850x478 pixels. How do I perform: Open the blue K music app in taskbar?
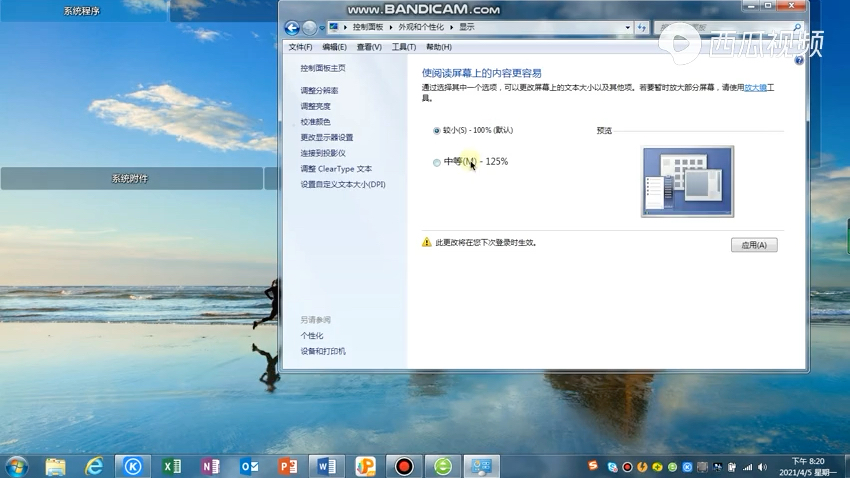click(x=133, y=466)
